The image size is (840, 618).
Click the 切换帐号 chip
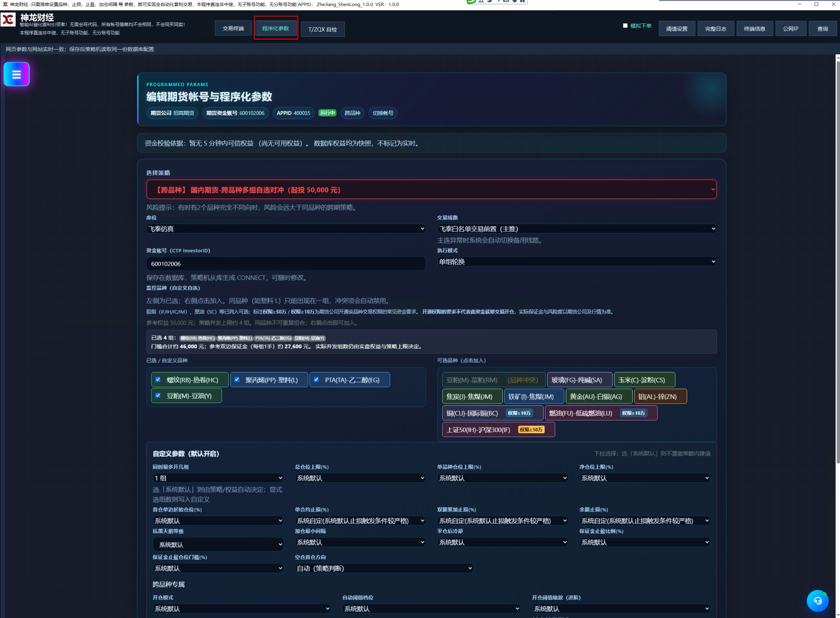click(383, 113)
